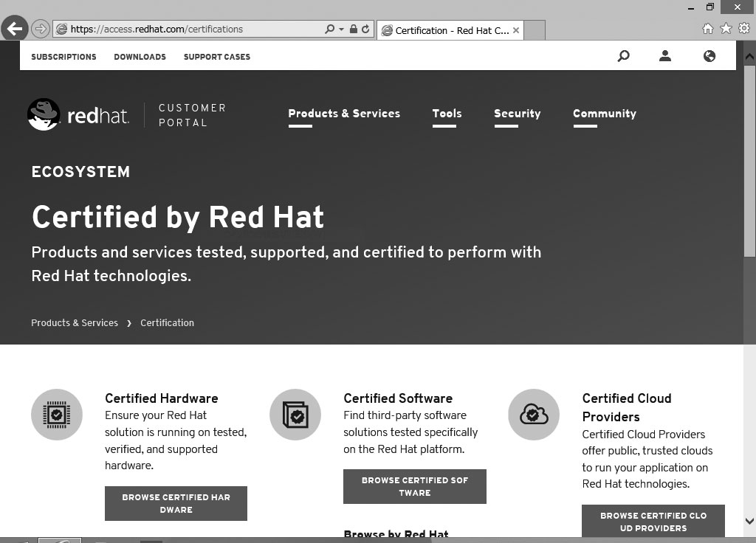Click the portal search magnifier icon
The height and width of the screenshot is (543, 756).
[623, 56]
